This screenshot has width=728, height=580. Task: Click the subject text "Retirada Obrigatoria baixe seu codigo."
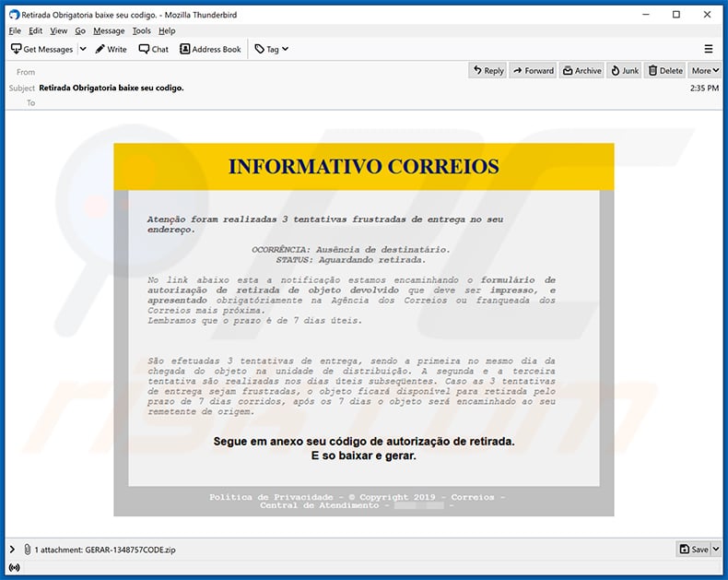click(112, 88)
